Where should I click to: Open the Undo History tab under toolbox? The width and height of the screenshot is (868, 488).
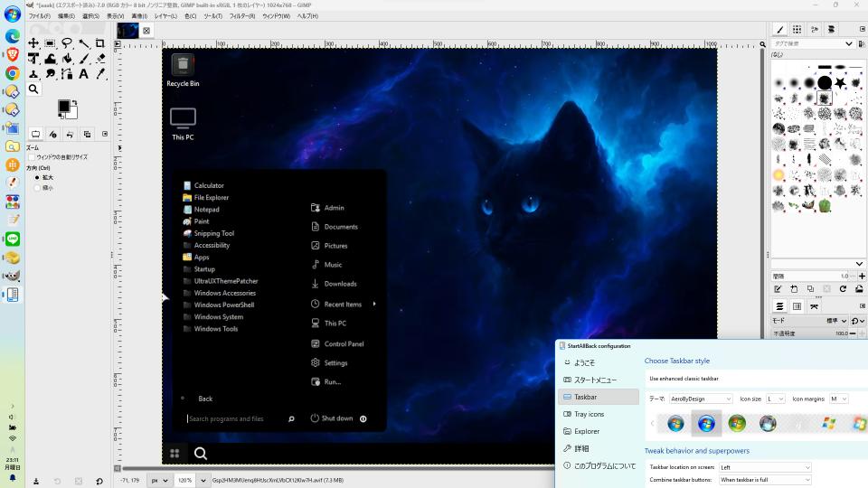[x=70, y=134]
